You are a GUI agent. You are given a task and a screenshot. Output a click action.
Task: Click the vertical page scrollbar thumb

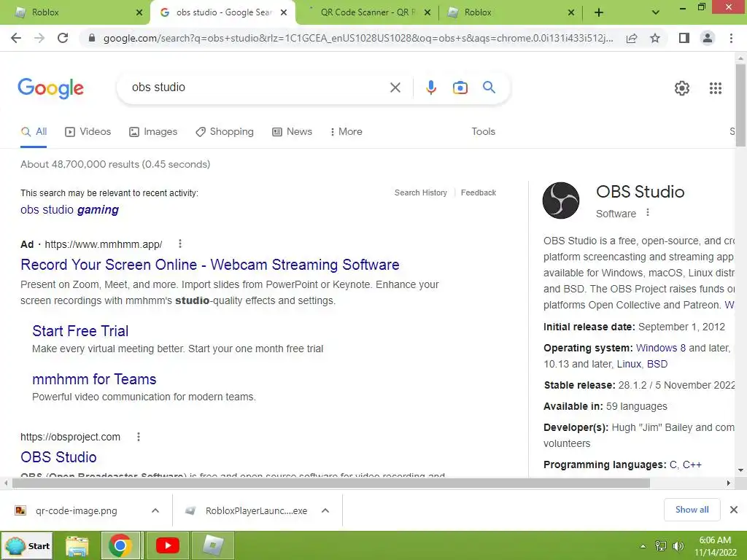[x=741, y=105]
